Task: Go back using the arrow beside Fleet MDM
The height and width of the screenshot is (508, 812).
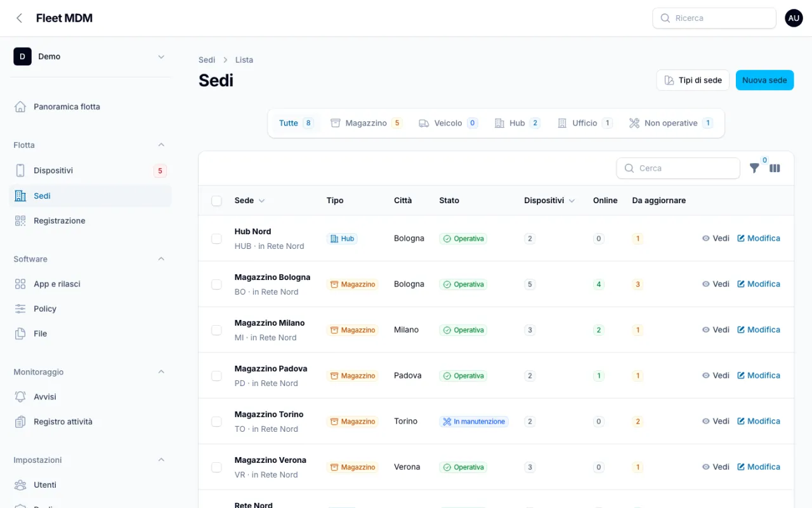Action: pyautogui.click(x=19, y=18)
